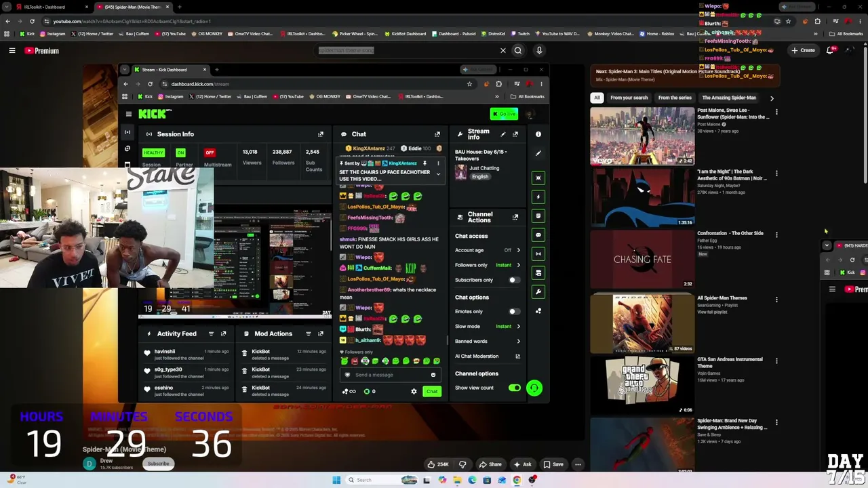Save the video to a playlist
The image size is (868, 488).
pyautogui.click(x=553, y=464)
